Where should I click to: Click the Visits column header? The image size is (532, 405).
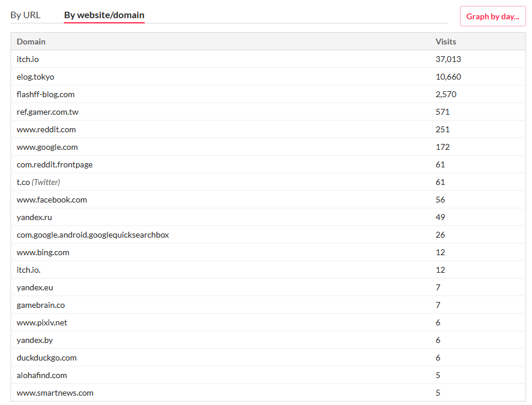click(445, 42)
